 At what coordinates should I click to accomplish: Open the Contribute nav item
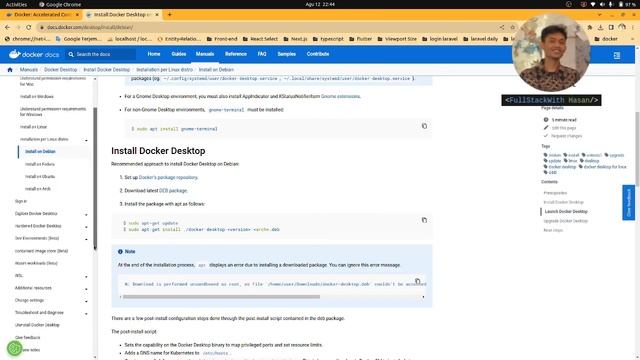click(318, 54)
